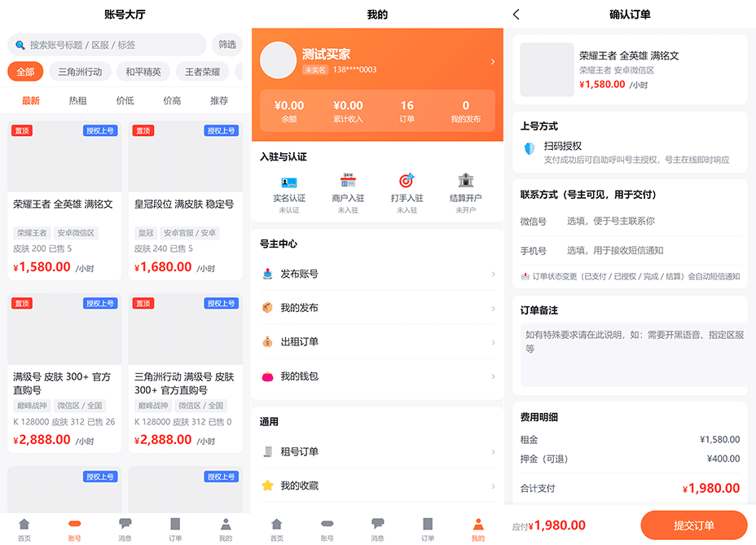Click the 我的收藏 star icon
The image size is (756, 545).
point(267,486)
